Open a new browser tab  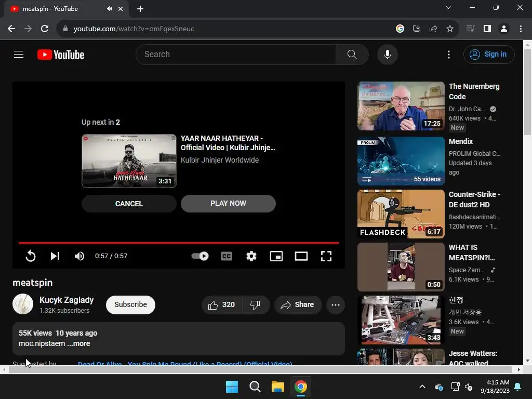pyautogui.click(x=140, y=9)
